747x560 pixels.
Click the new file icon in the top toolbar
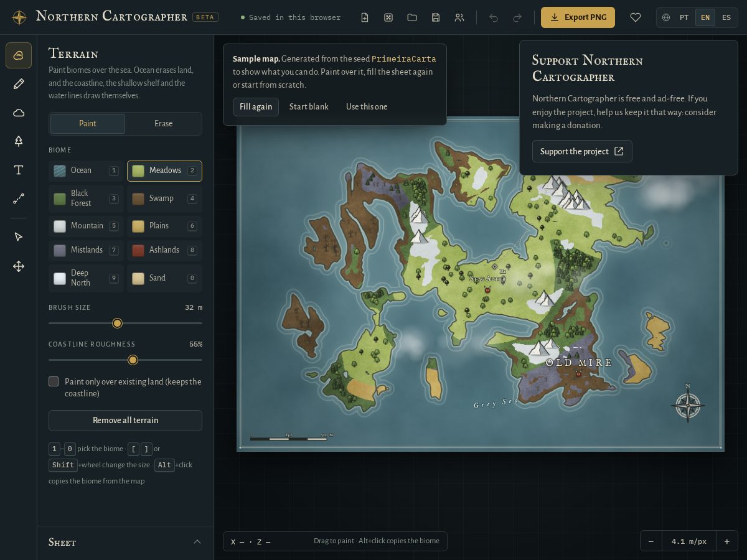tap(365, 17)
